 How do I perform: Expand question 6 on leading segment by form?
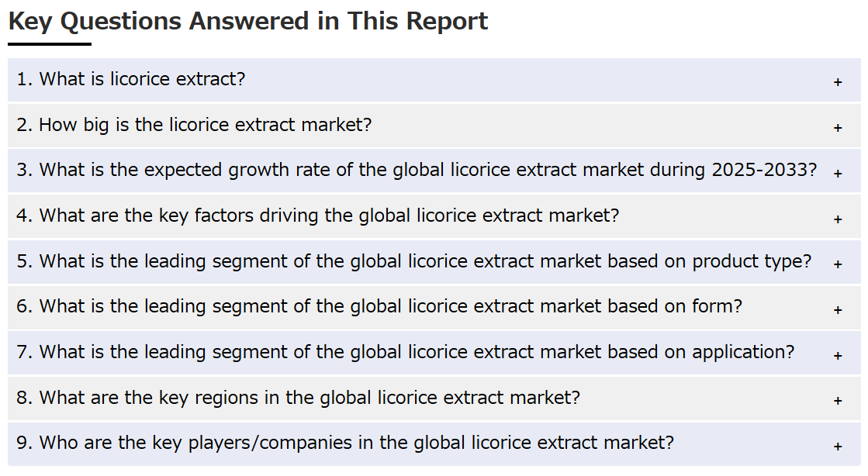pyautogui.click(x=434, y=307)
